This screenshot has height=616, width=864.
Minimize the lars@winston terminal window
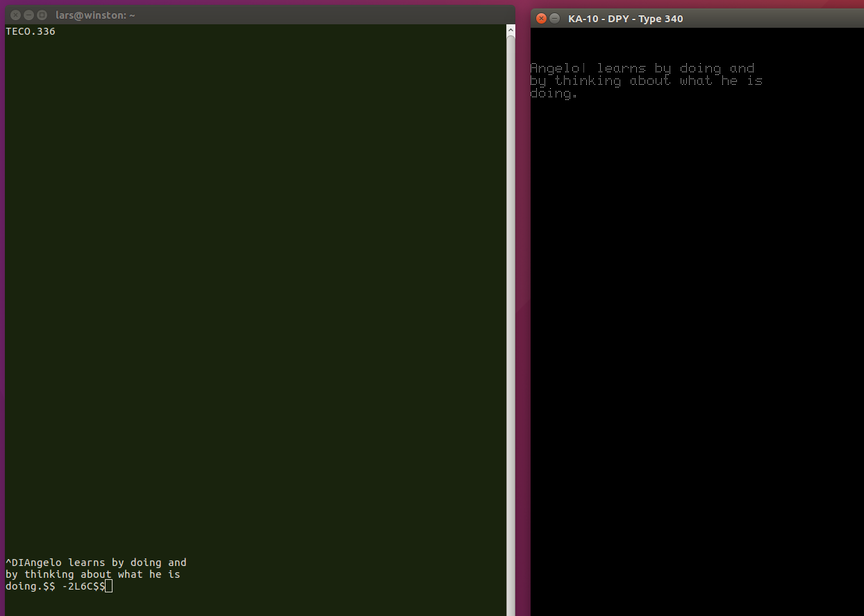(x=28, y=15)
